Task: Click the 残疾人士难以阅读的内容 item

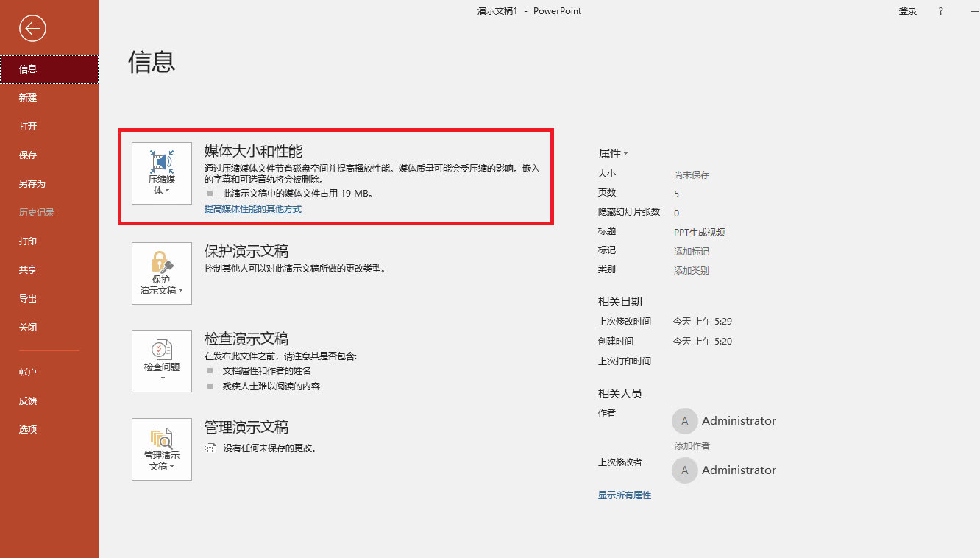Action: 271,386
